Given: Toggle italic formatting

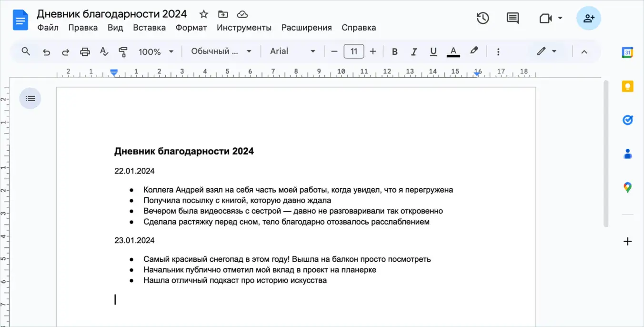Looking at the screenshot, I should 414,51.
